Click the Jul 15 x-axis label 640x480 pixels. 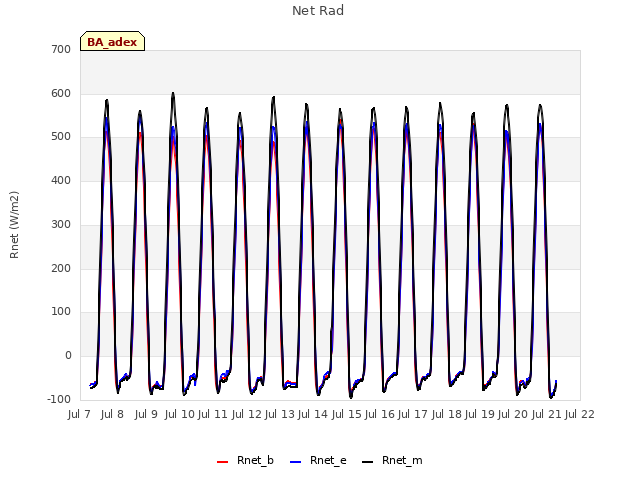[346, 414]
